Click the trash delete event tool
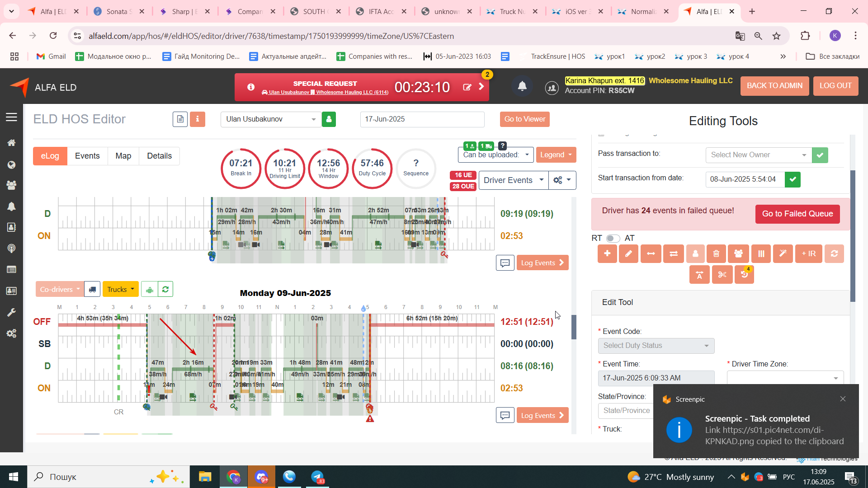Screen dimensions: 868x488 pyautogui.click(x=716, y=254)
